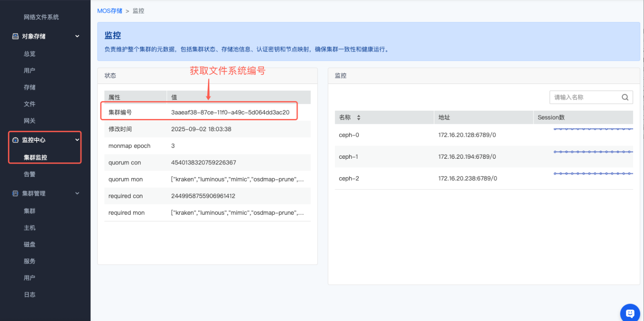Focus the 请输入名称 search field
The width and height of the screenshot is (644, 321).
[x=585, y=98]
